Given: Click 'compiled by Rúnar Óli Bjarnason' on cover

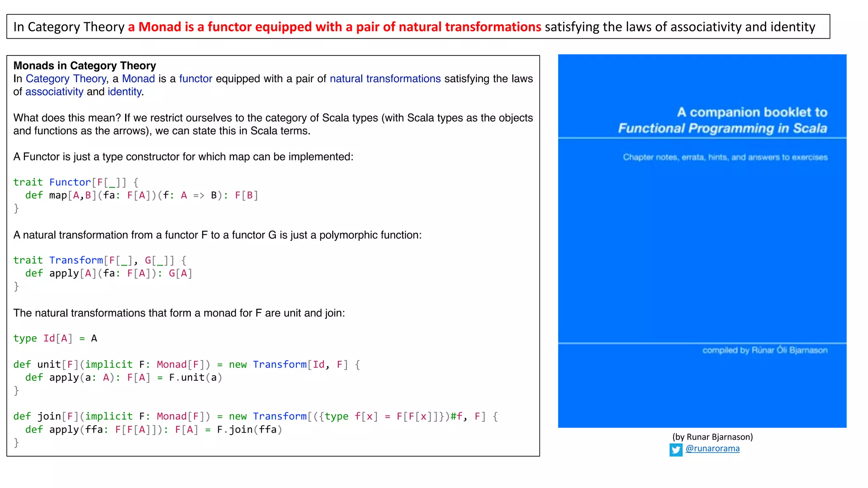Looking at the screenshot, I should [765, 350].
